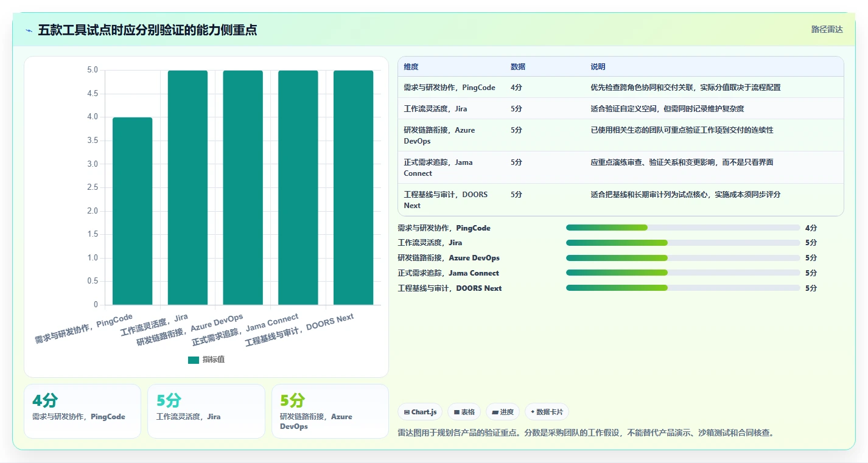868x463 pixels.
Task: Click the 维度 column header
Action: (411, 67)
